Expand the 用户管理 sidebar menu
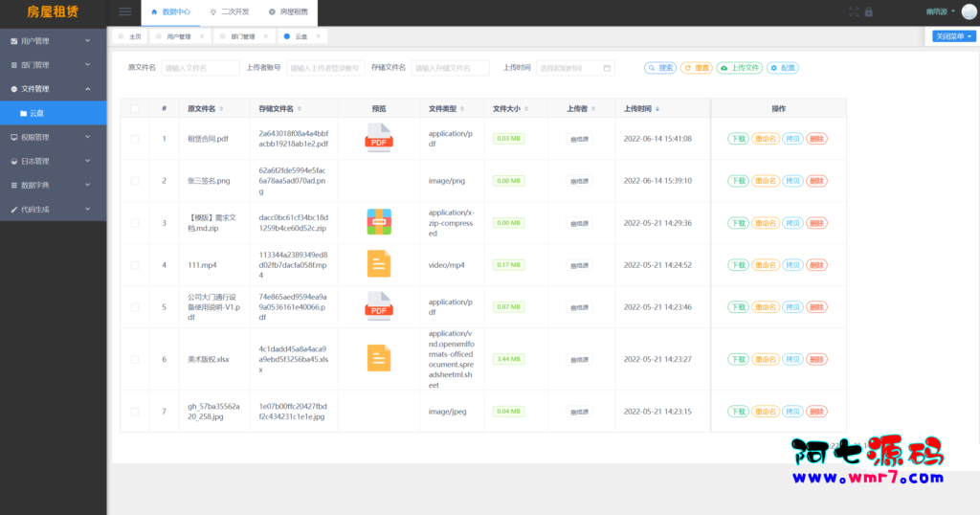The width and height of the screenshot is (980, 515). coord(54,41)
